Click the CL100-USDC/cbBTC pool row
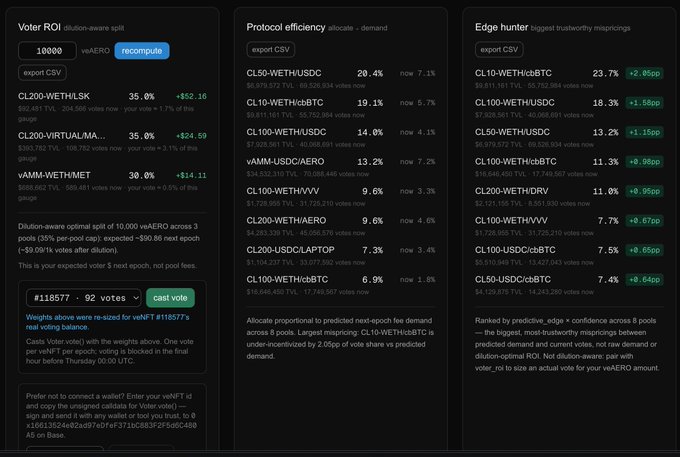The width and height of the screenshot is (680, 457). click(x=569, y=255)
